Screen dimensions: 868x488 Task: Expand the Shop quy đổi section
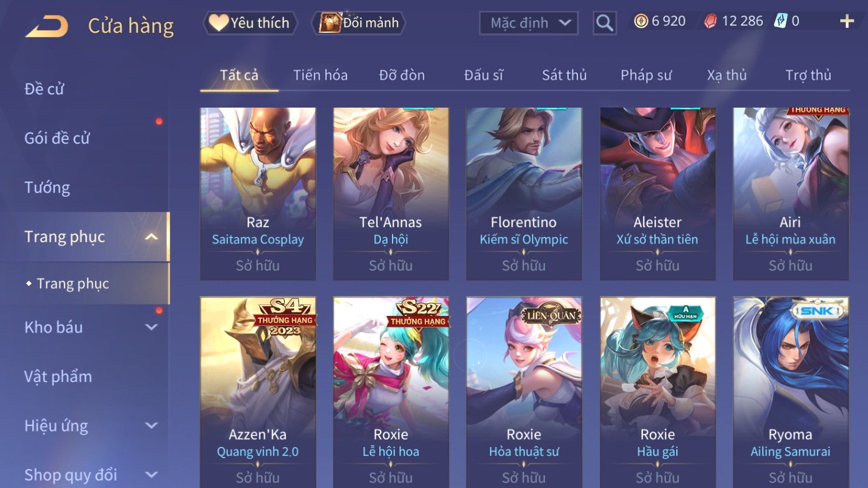151,475
